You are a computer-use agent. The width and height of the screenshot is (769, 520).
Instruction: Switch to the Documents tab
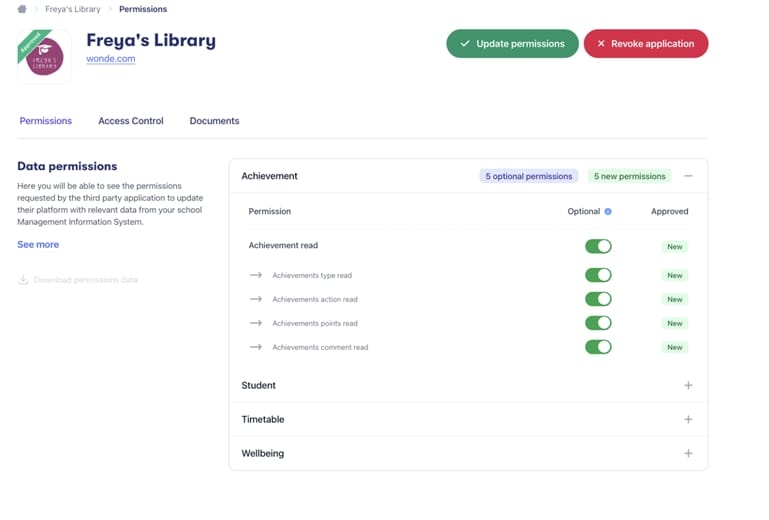214,121
